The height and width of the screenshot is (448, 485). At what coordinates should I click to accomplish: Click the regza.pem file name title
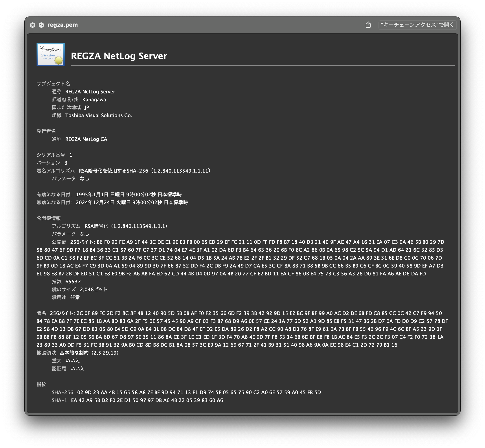point(62,25)
